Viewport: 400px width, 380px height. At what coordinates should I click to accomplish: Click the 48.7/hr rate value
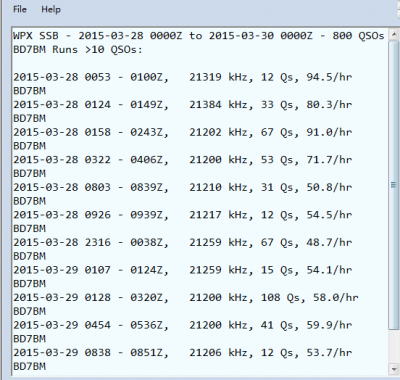pyautogui.click(x=329, y=242)
